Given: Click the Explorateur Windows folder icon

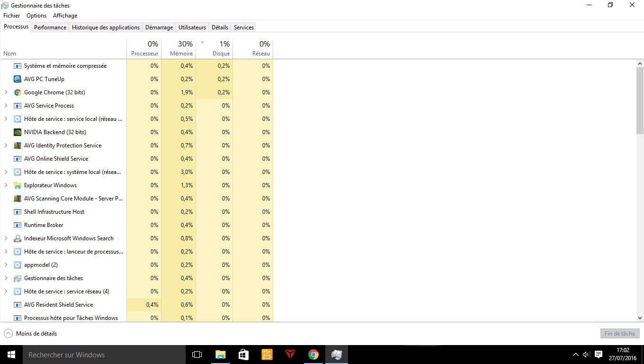Looking at the screenshot, I should point(18,185).
